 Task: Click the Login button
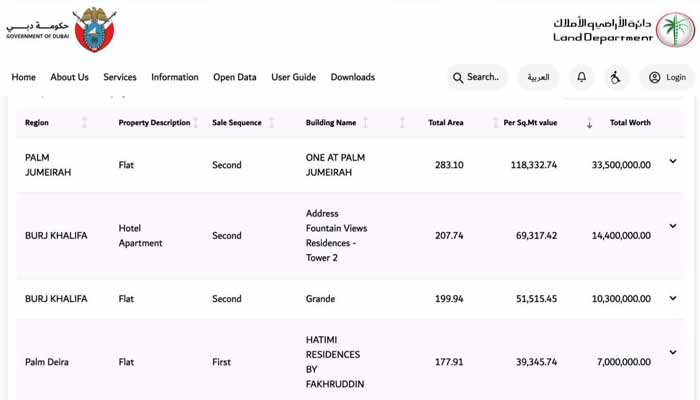(x=667, y=77)
